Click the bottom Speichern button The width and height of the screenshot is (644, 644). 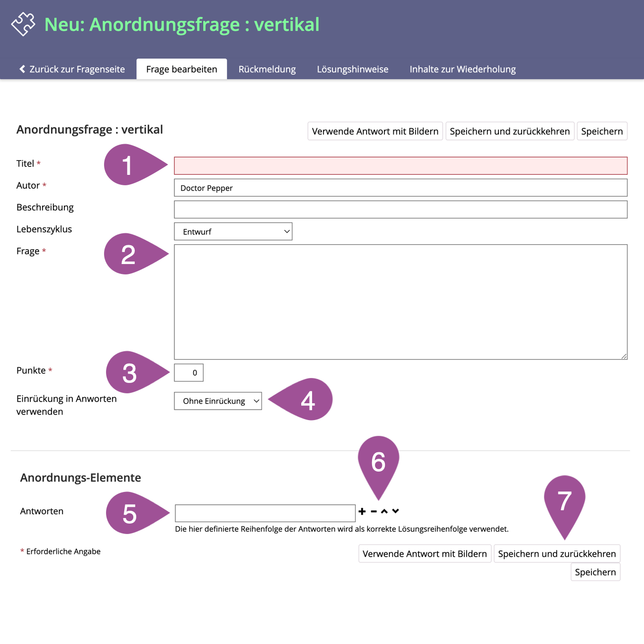pos(595,572)
